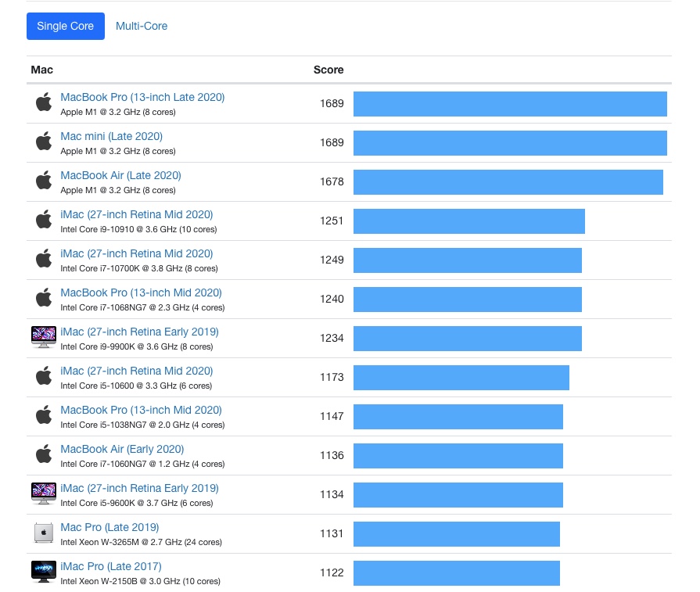Open the MacBook Pro i7-1068NG7 entry link

click(141, 292)
